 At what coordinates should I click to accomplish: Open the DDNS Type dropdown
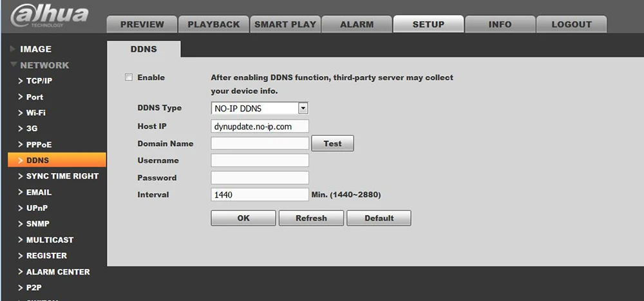(260, 108)
